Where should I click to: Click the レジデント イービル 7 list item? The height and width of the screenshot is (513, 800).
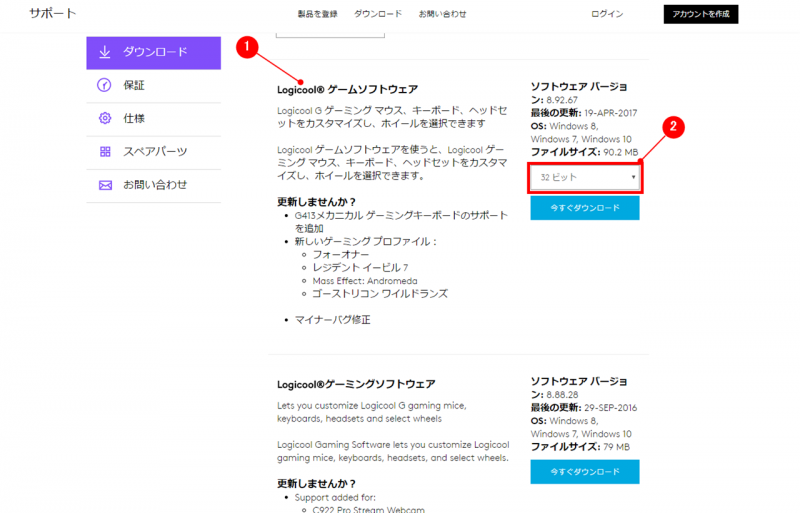(x=360, y=267)
